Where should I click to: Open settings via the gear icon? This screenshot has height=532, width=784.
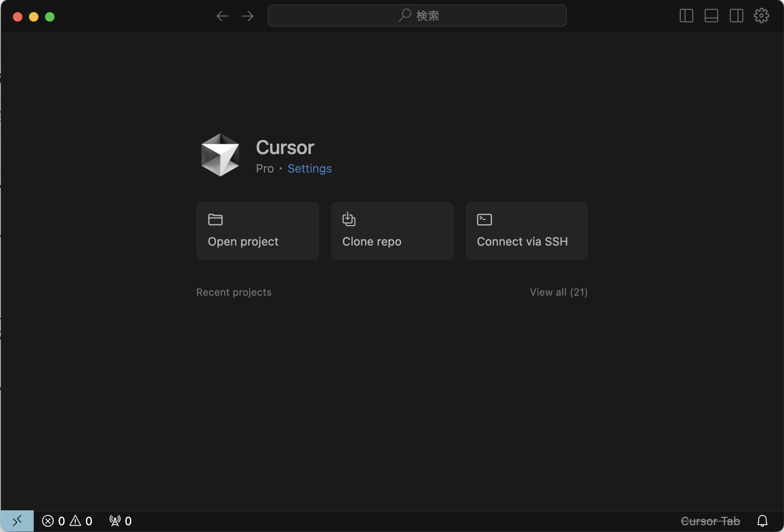point(761,16)
